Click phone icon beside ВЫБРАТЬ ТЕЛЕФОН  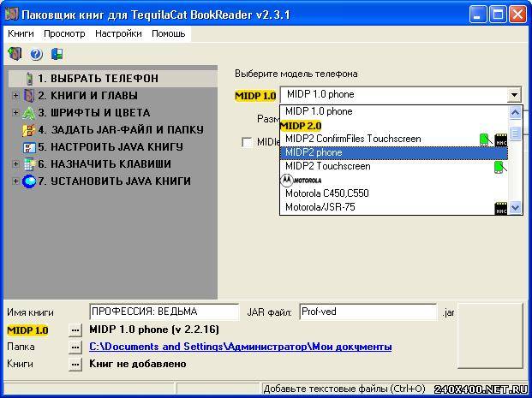click(x=30, y=78)
